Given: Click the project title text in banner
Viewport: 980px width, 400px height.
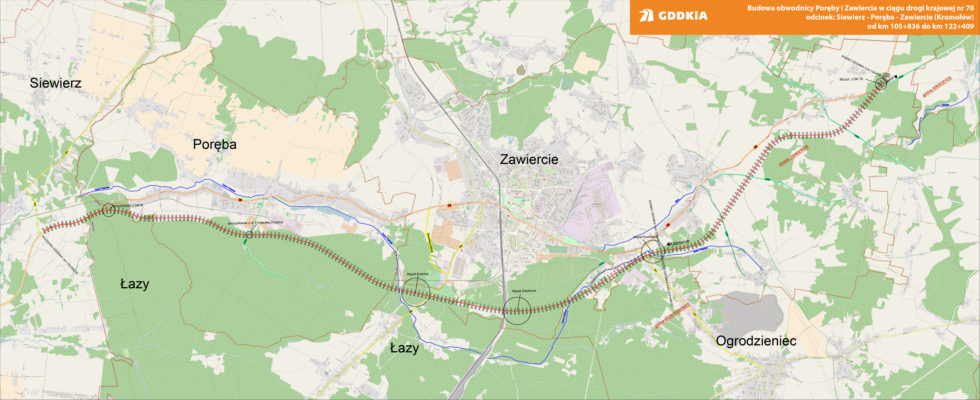Looking at the screenshot, I should coord(860,17).
